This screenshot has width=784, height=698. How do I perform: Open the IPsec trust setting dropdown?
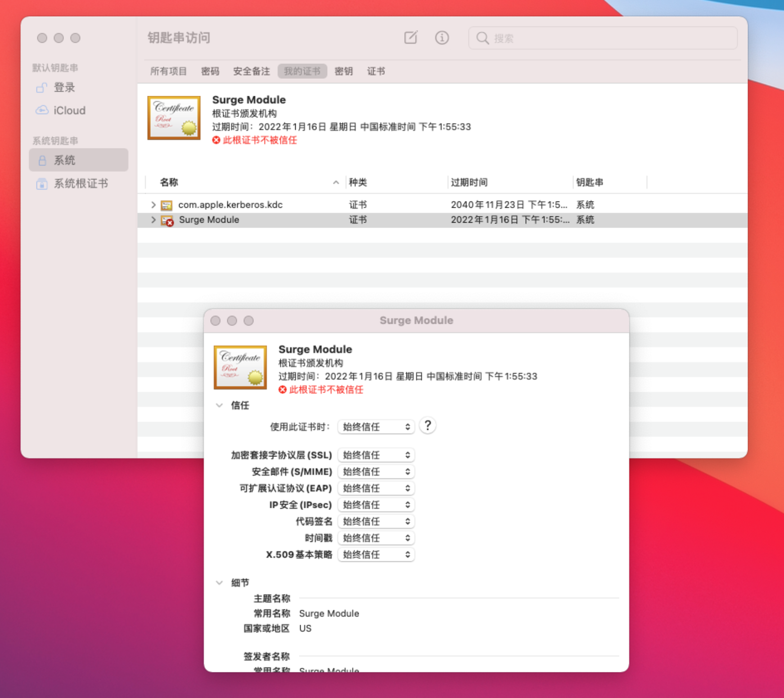(376, 505)
